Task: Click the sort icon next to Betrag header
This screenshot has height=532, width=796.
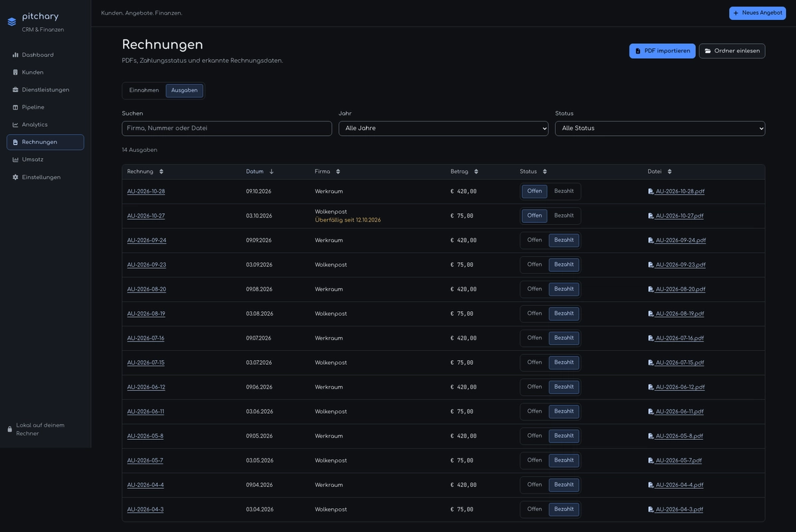Action: coord(476,171)
